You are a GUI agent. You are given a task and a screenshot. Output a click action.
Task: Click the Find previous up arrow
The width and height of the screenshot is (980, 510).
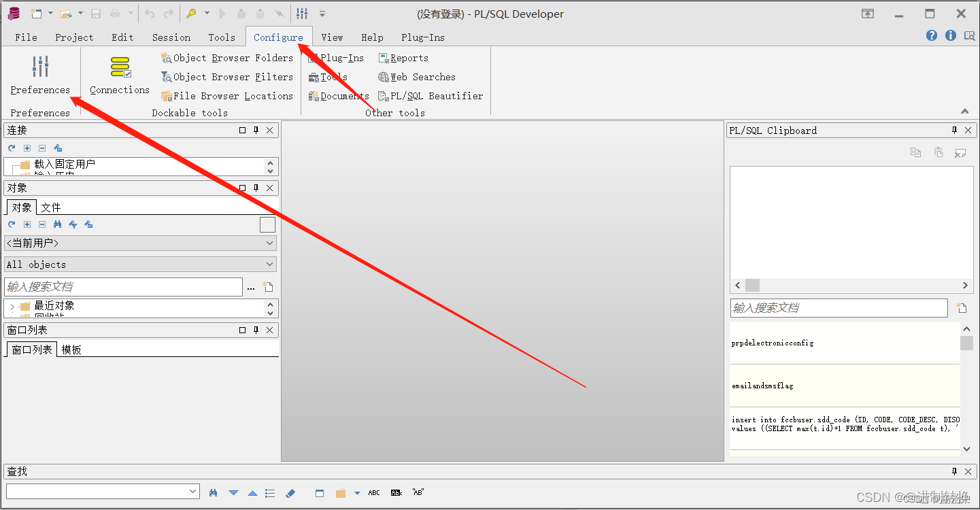click(x=252, y=493)
